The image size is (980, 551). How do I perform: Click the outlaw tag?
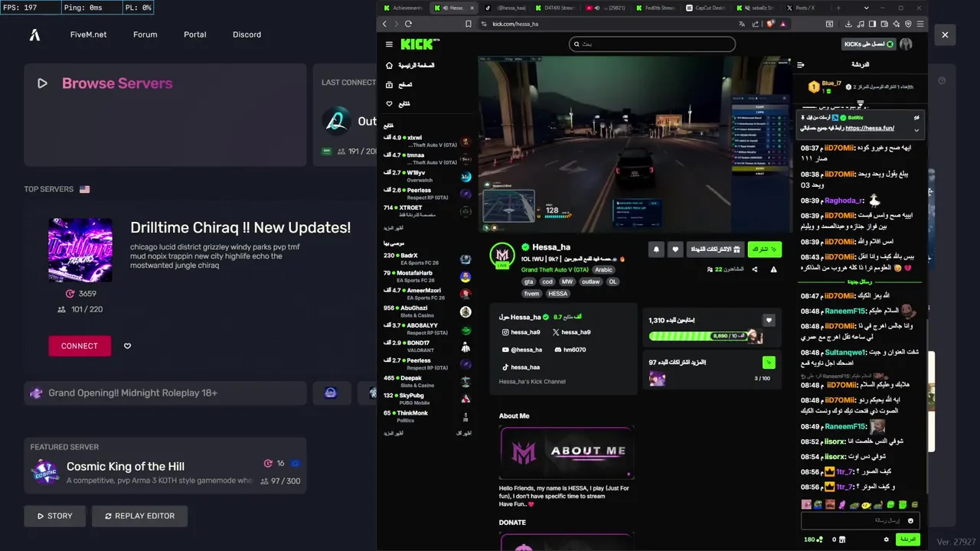(590, 282)
